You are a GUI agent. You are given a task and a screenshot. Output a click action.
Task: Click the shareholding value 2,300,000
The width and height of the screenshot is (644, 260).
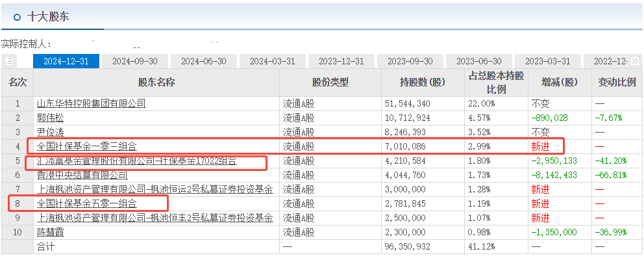pyautogui.click(x=405, y=233)
